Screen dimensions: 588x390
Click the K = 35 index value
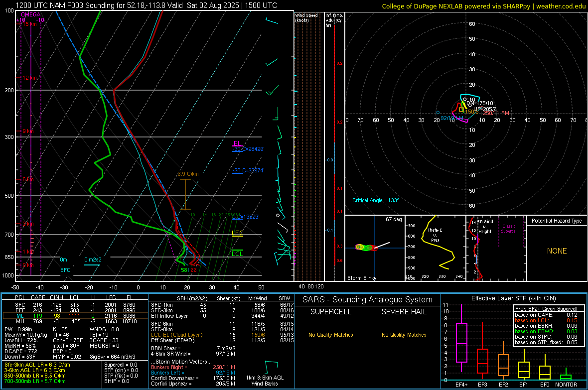pyautogui.click(x=59, y=329)
